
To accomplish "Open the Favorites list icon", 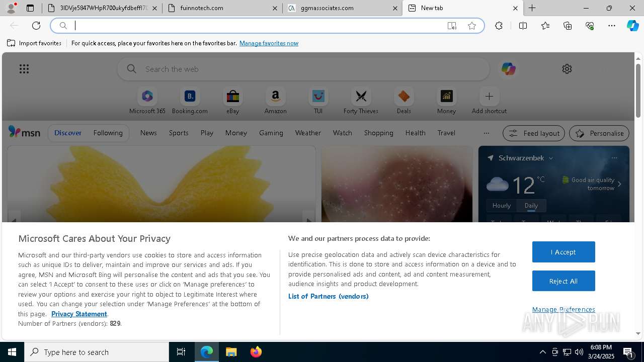I will click(545, 26).
